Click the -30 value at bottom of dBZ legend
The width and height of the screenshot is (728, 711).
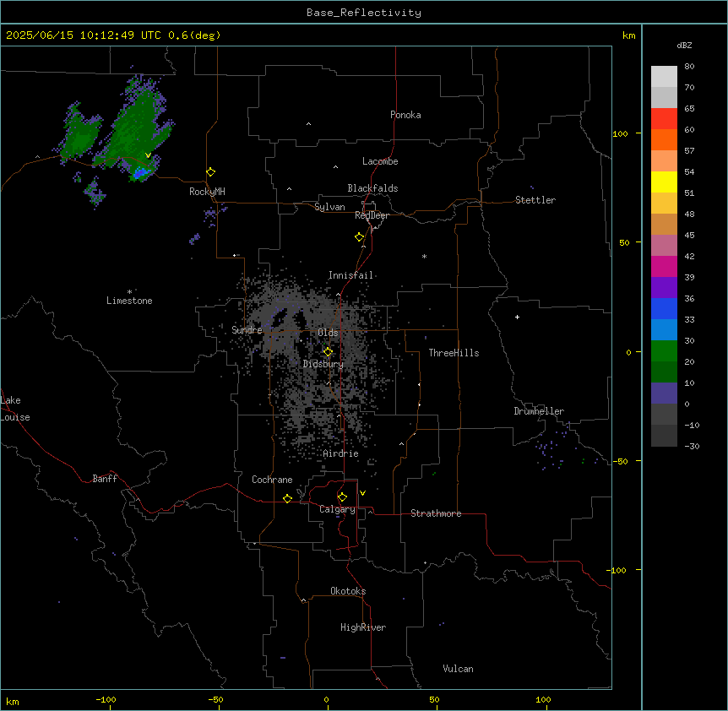click(692, 446)
